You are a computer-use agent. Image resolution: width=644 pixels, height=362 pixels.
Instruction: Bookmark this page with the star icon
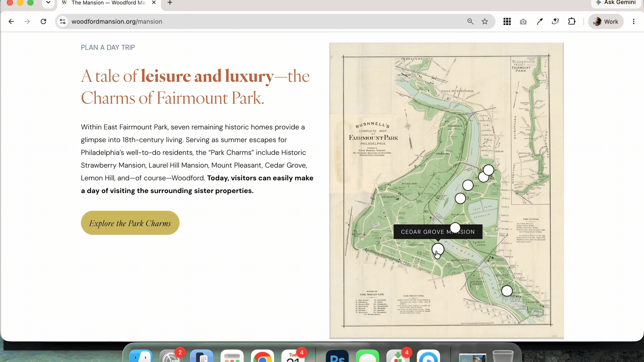pyautogui.click(x=485, y=21)
